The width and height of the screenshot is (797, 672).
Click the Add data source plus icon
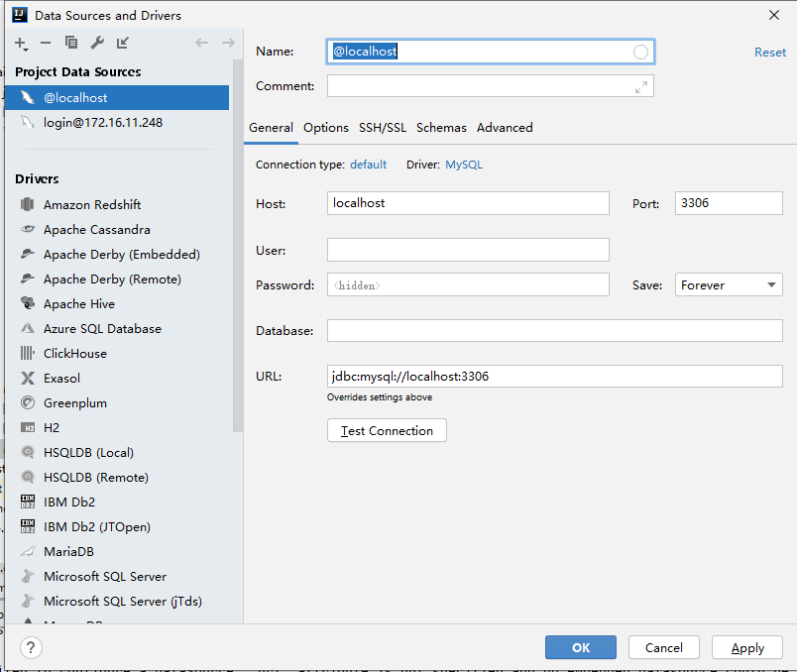point(21,44)
